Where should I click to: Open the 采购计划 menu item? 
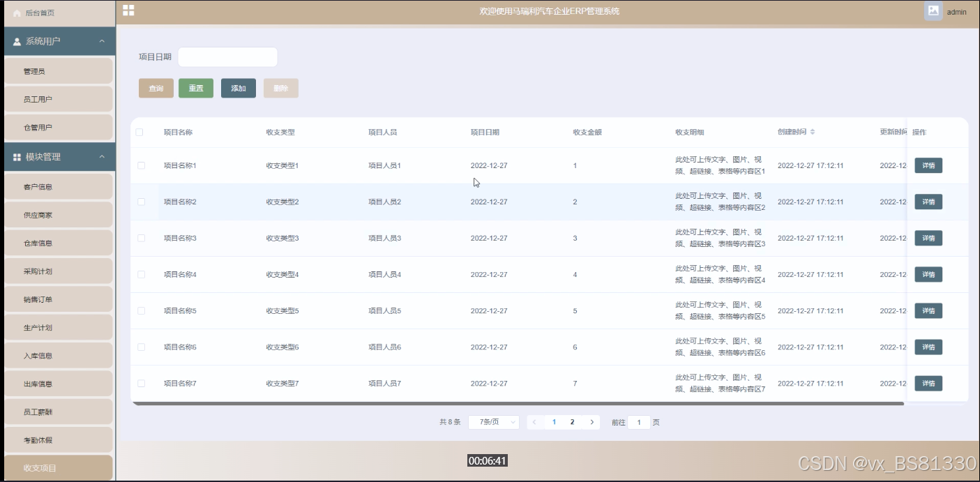click(58, 271)
